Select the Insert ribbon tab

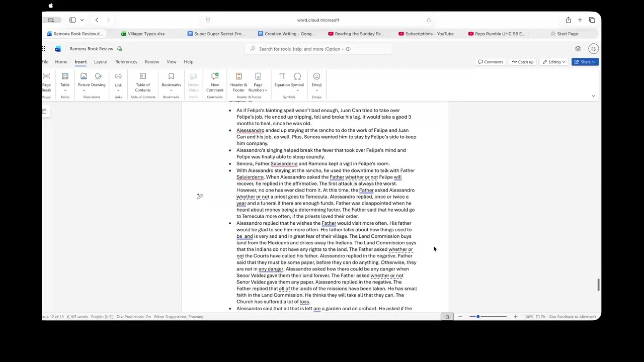click(x=80, y=62)
